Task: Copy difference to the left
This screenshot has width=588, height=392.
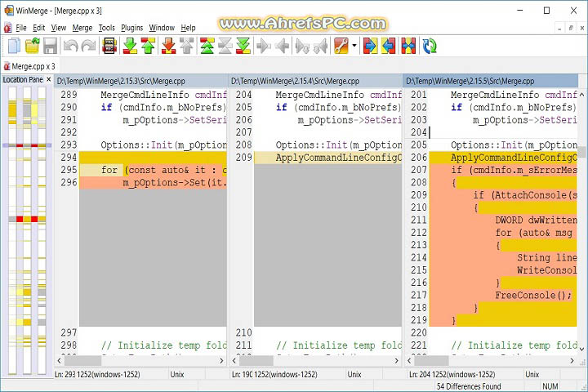Action: click(x=282, y=46)
